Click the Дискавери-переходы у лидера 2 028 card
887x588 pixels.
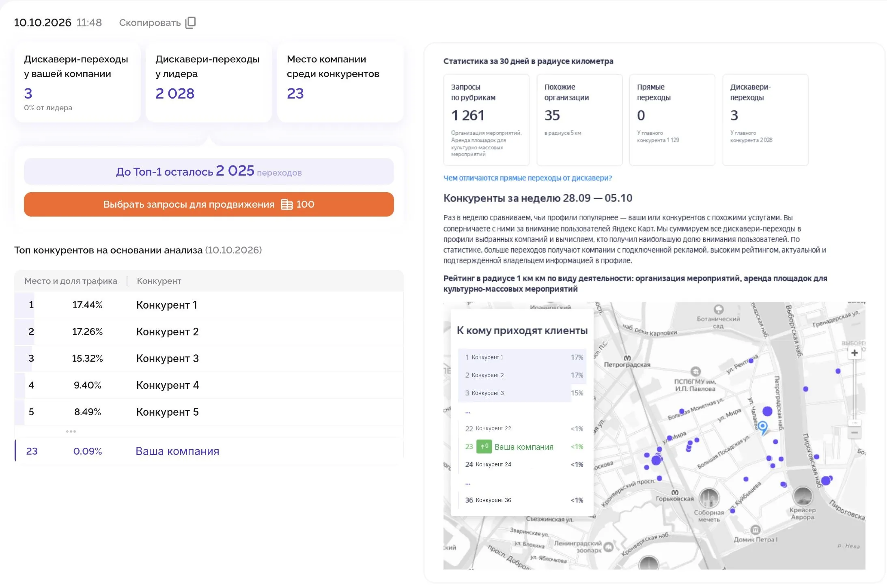(209, 83)
